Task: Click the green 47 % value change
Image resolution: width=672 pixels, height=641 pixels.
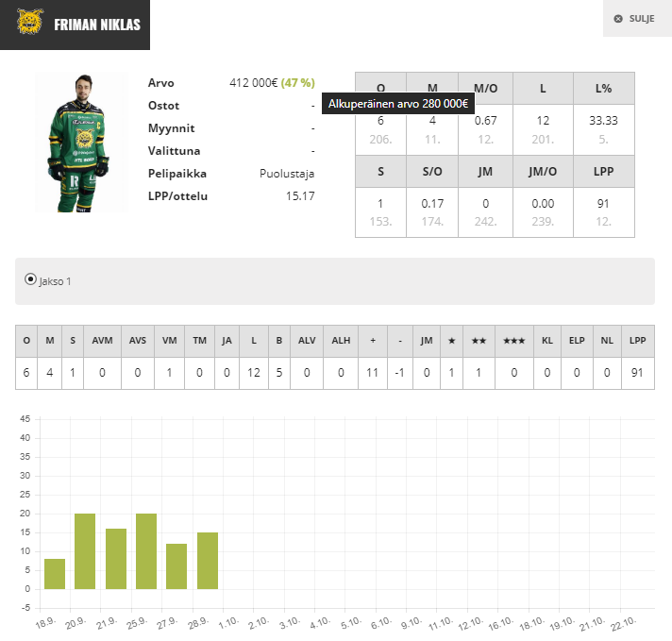Action: 297,83
